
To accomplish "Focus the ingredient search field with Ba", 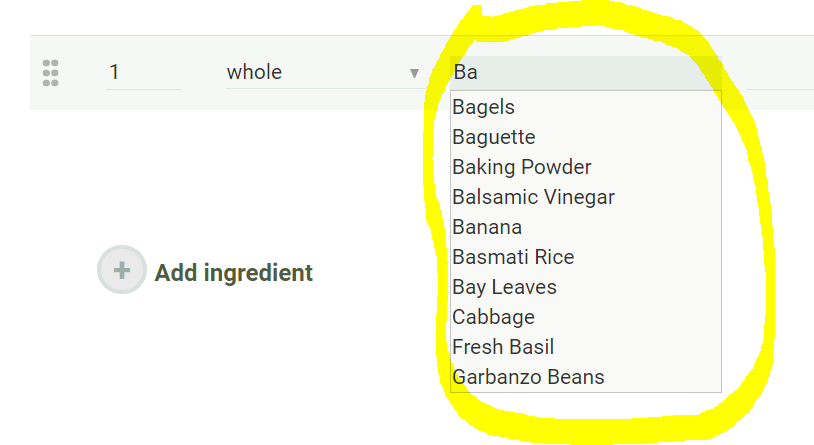I will point(586,73).
